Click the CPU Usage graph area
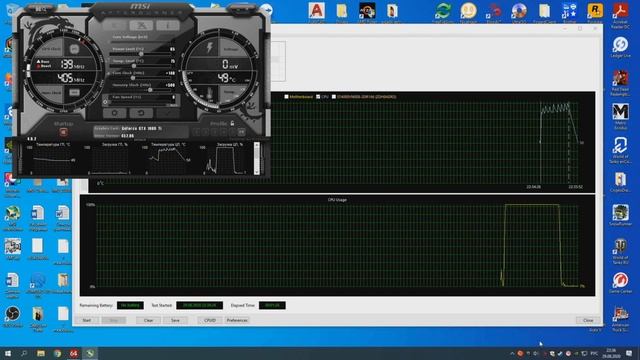 pos(337,245)
